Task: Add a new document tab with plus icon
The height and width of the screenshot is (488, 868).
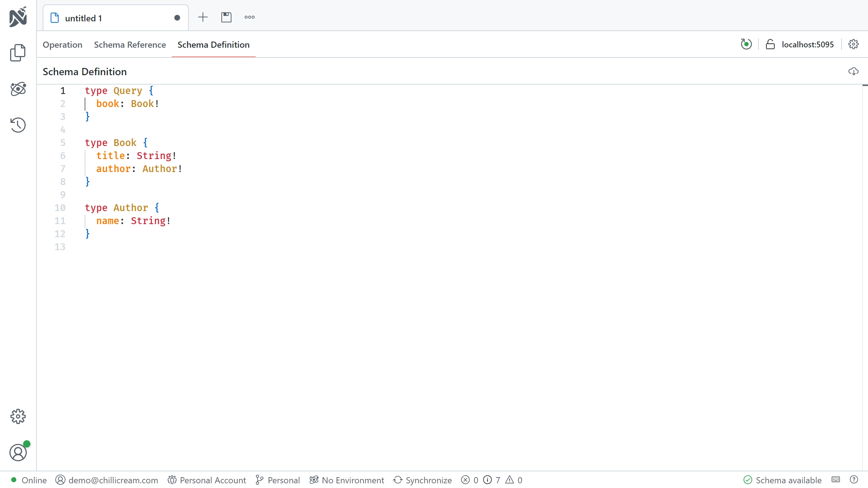Action: [203, 17]
